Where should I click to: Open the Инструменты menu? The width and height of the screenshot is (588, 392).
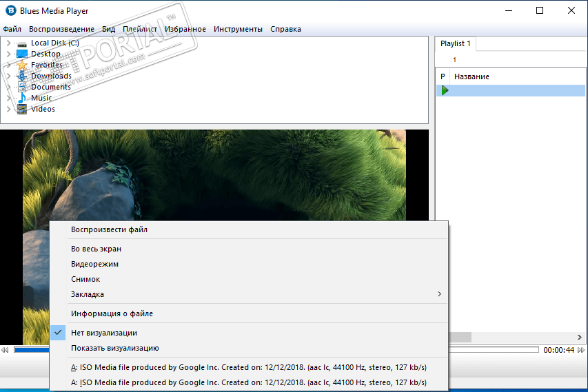(x=238, y=29)
